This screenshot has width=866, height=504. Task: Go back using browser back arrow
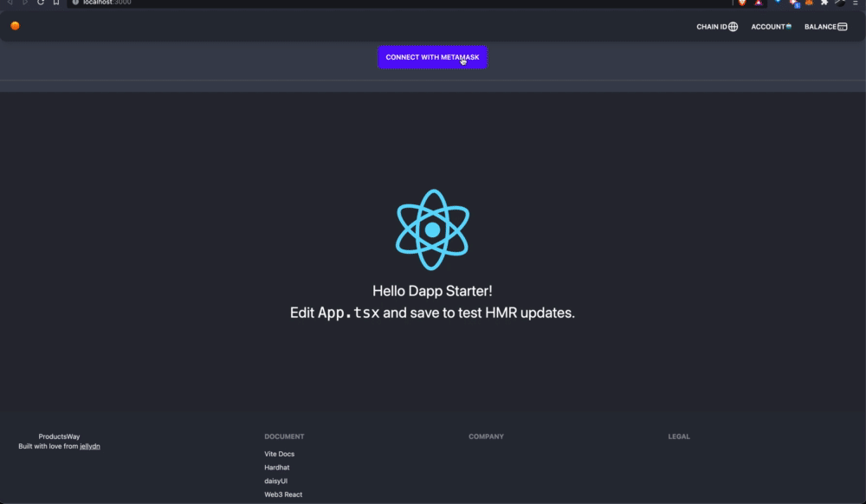pyautogui.click(x=10, y=3)
